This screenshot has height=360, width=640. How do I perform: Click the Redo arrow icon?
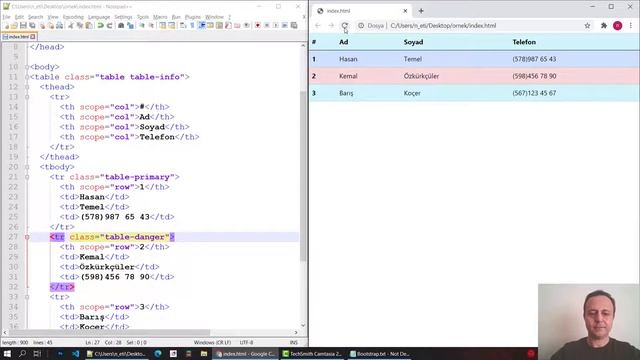click(x=110, y=26)
